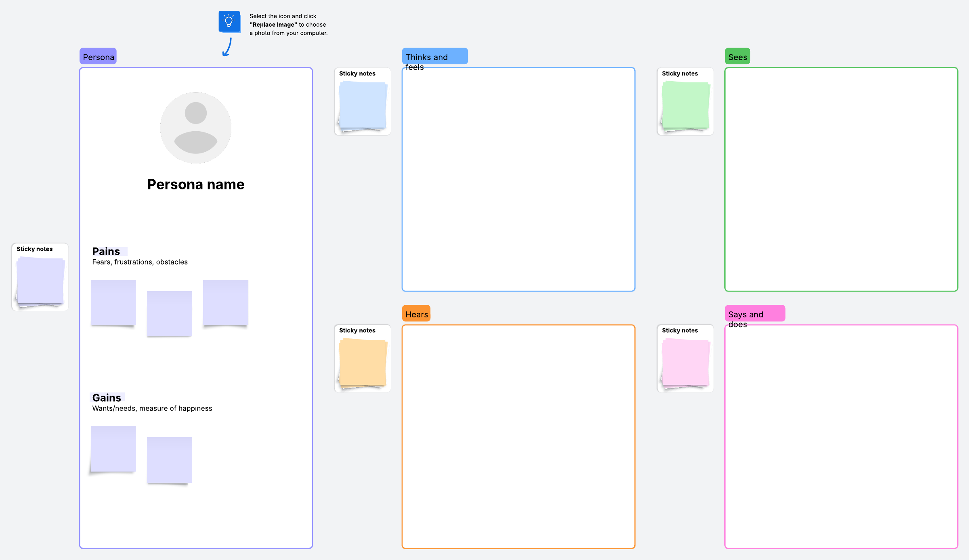Click the Pains heading

[106, 251]
